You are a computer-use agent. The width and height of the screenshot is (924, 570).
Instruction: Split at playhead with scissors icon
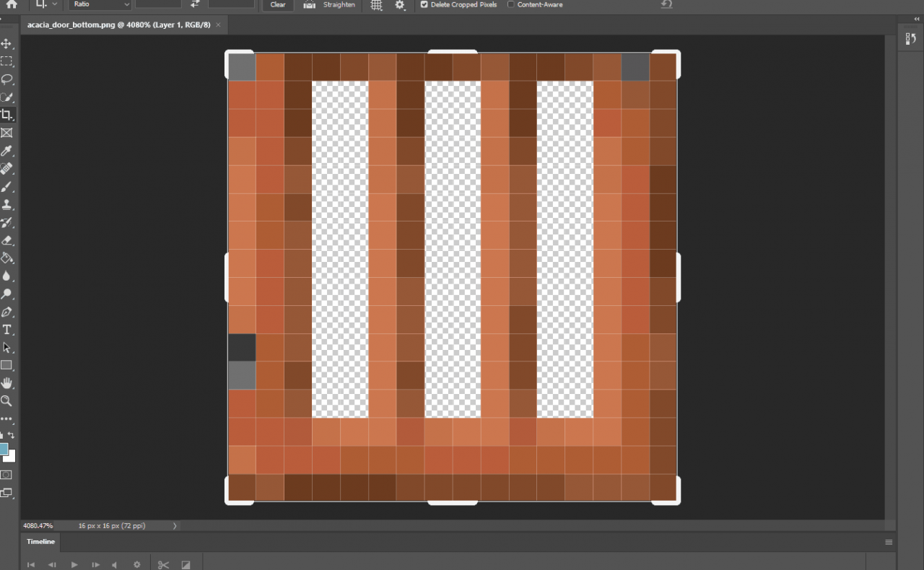pyautogui.click(x=163, y=565)
